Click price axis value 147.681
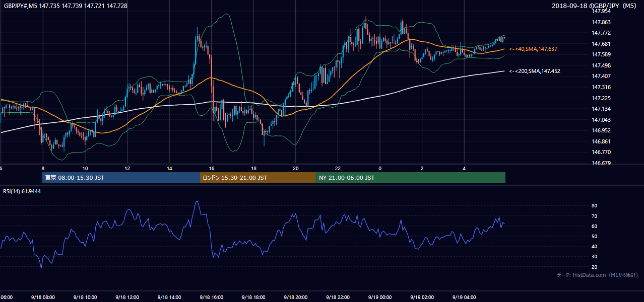This screenshot has height=302, width=644. [601, 44]
